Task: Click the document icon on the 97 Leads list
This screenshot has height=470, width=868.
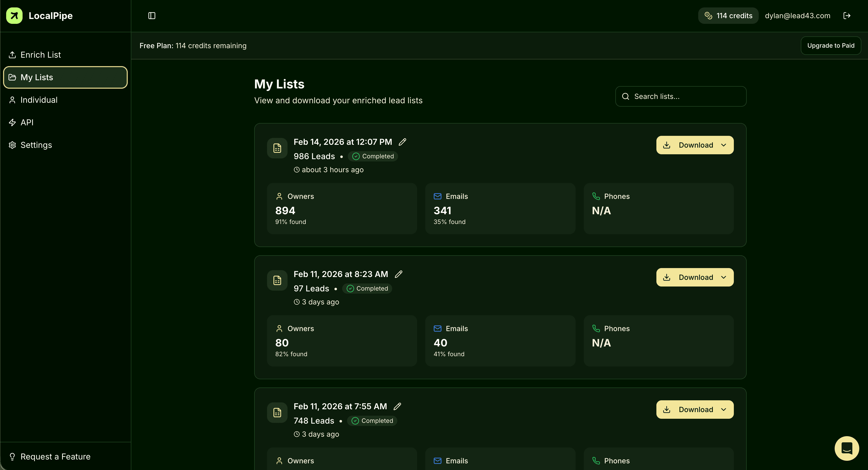Action: pos(277,280)
